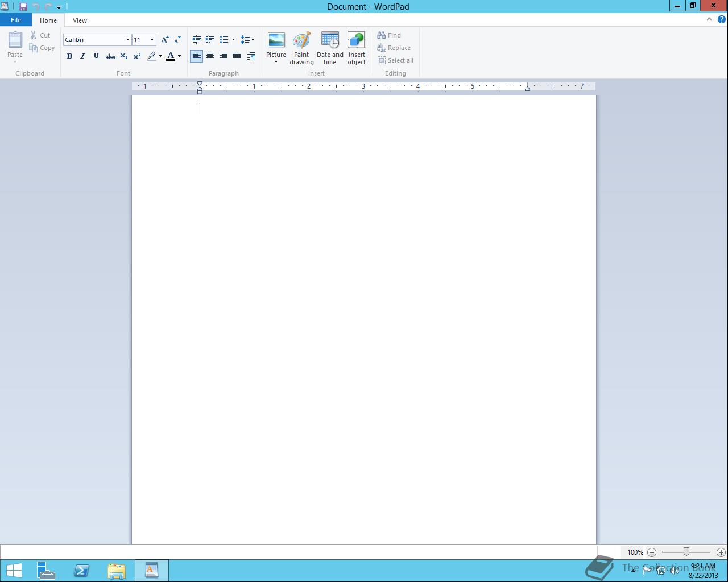Click the zoom in plus button
Image resolution: width=728 pixels, height=582 pixels.
pyautogui.click(x=721, y=552)
